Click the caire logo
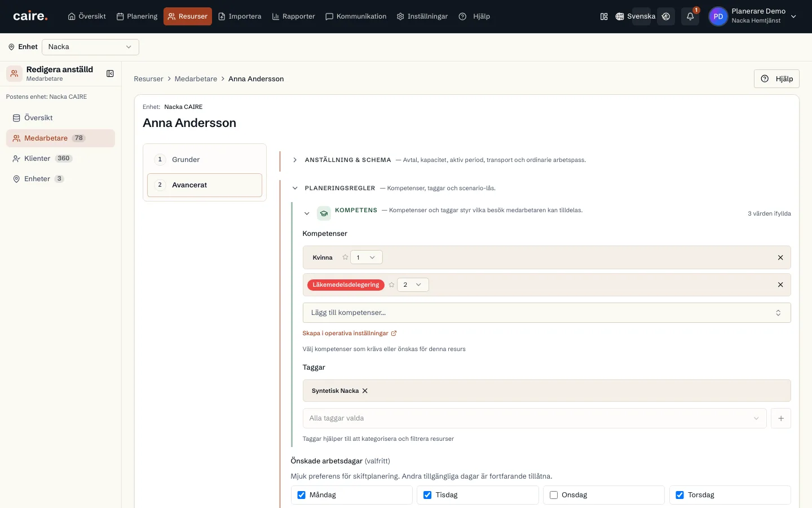 pyautogui.click(x=30, y=16)
